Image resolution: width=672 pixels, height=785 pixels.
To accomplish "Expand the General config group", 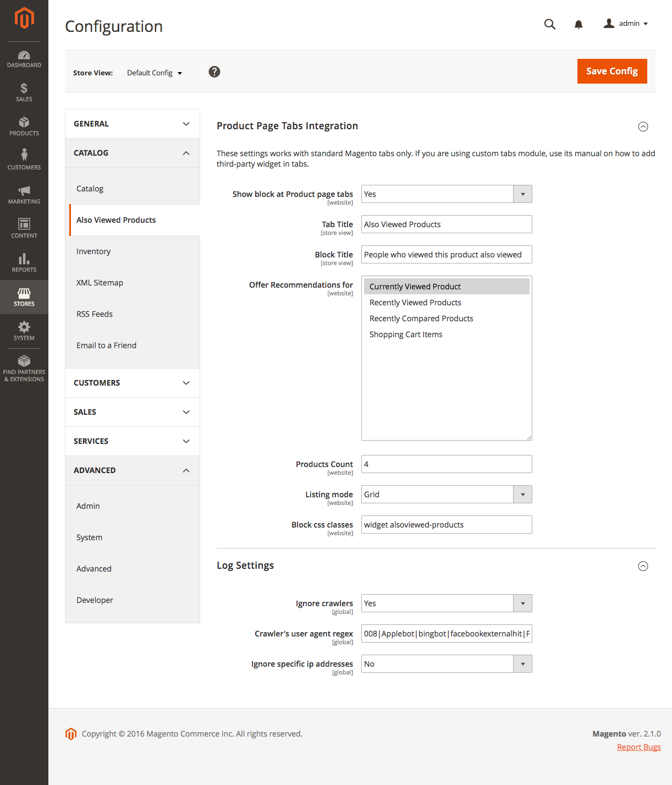I will [x=133, y=124].
